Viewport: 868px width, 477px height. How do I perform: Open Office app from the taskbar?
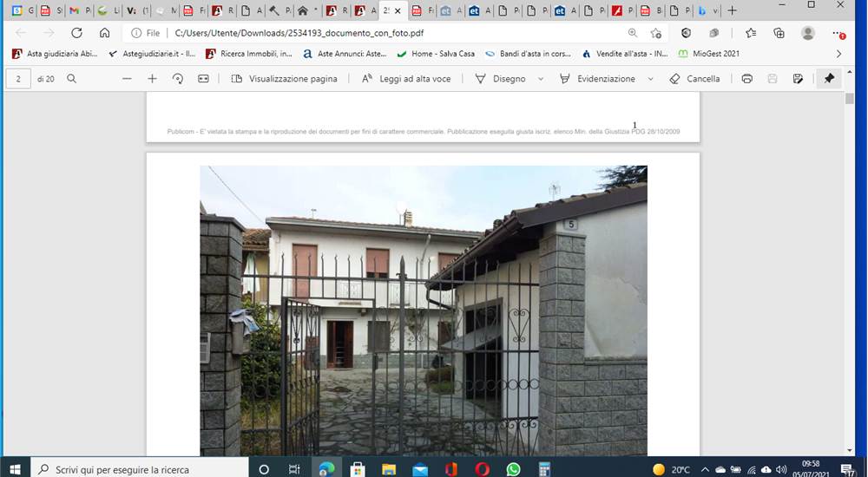tap(451, 469)
